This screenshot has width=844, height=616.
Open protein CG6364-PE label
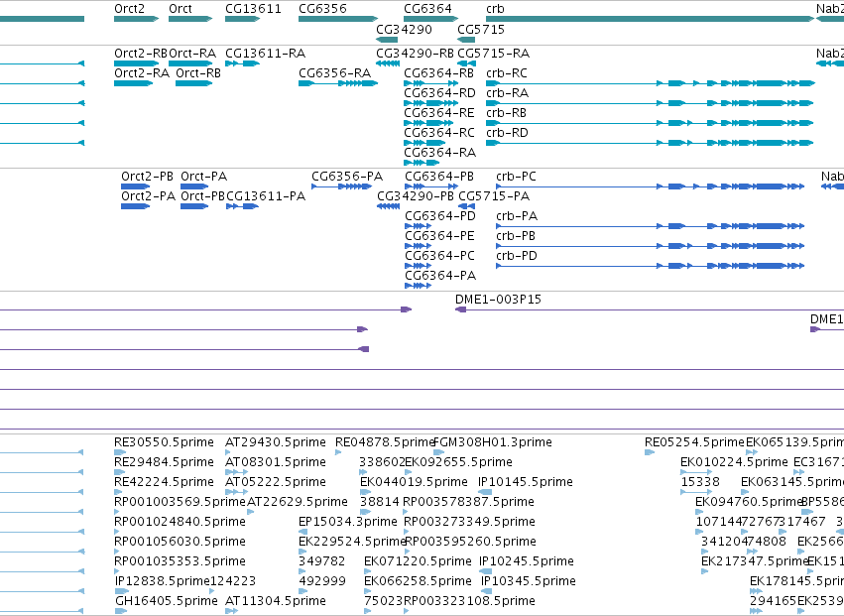point(439,236)
